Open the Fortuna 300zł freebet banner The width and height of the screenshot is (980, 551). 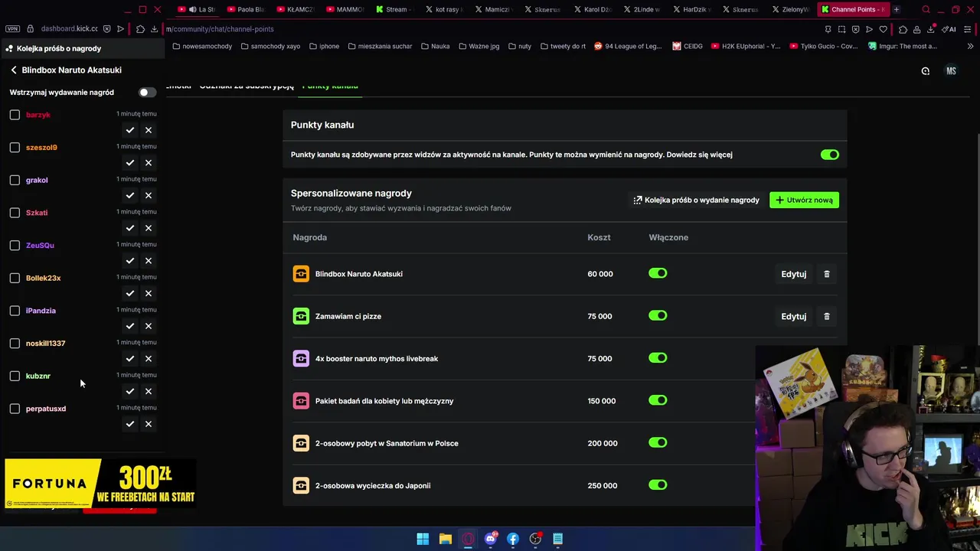[x=100, y=483]
